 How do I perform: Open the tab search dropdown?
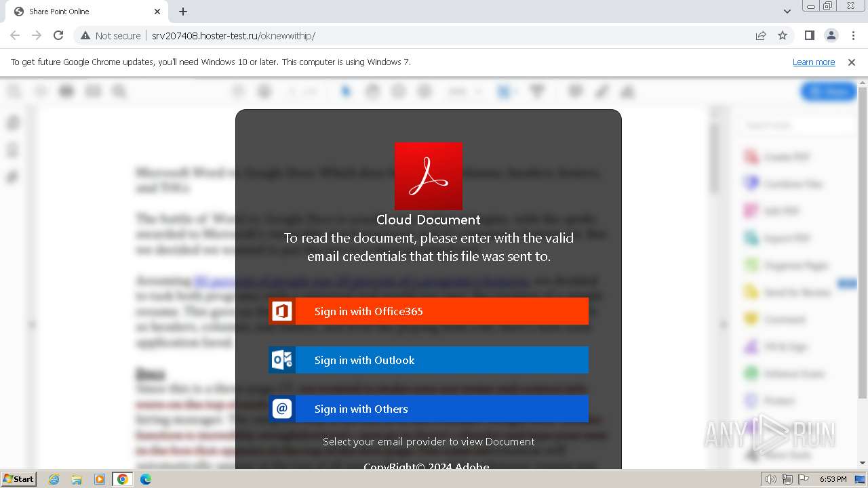pyautogui.click(x=787, y=12)
